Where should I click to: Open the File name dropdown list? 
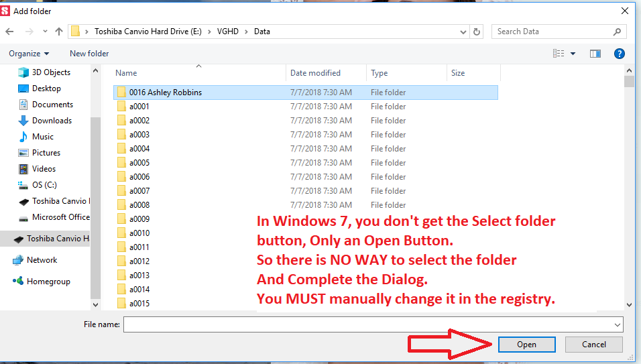(617, 324)
